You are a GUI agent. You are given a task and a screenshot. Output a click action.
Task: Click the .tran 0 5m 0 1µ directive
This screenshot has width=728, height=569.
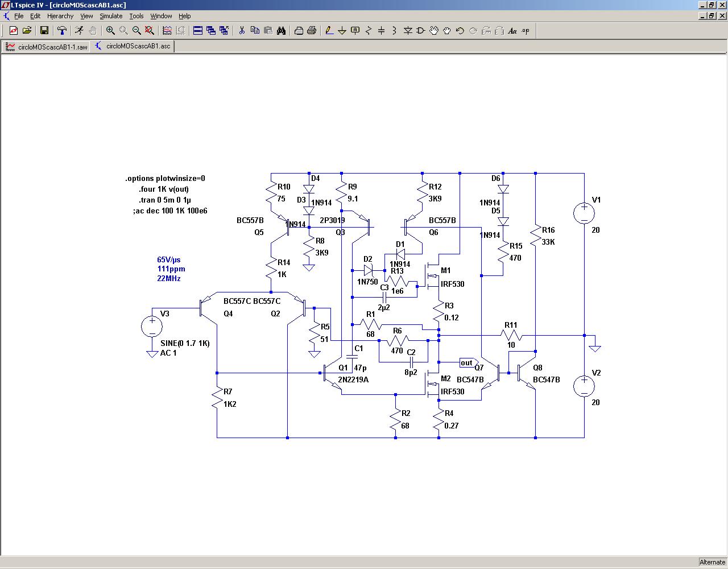(x=165, y=200)
